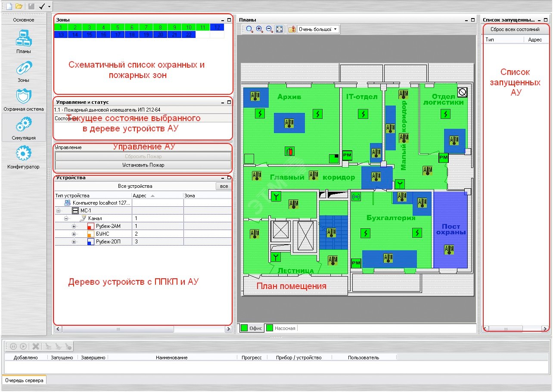Click the lightning icon in IT-отдел room
This screenshot has height=392, width=553.
click(363, 114)
